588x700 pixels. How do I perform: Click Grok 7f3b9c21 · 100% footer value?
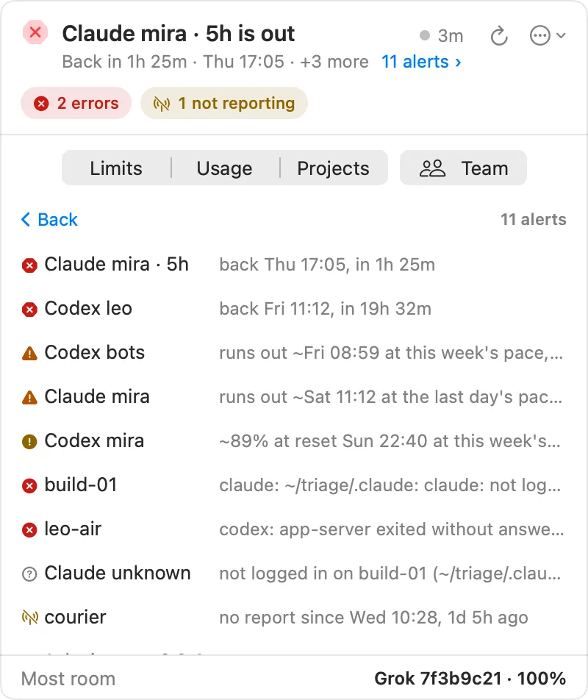coord(470,679)
